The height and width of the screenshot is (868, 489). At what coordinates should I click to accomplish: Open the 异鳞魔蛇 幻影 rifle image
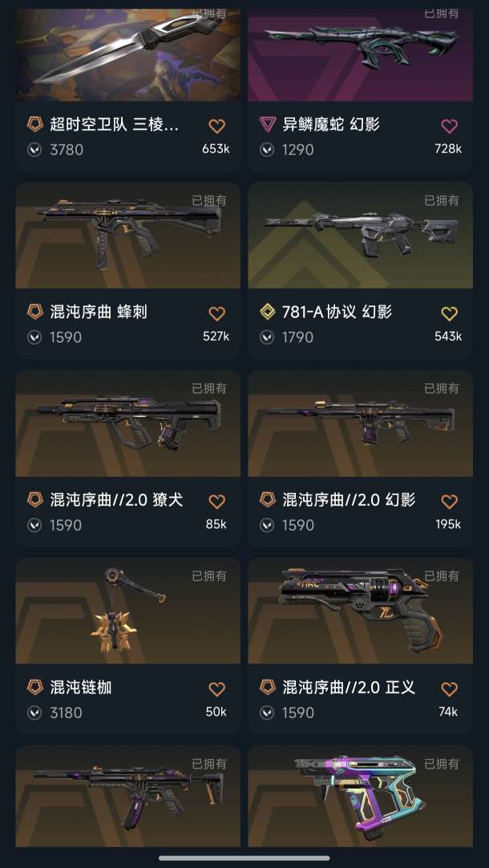[361, 55]
